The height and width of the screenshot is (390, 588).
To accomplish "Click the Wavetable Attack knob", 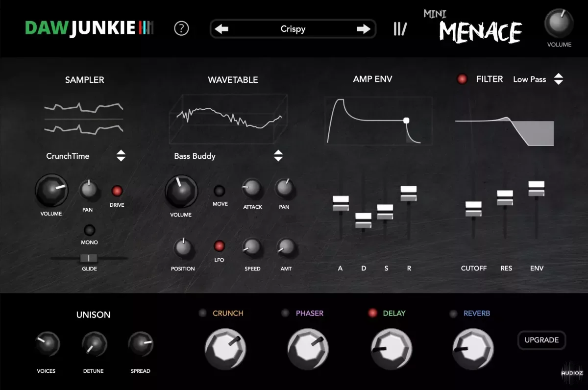I will pyautogui.click(x=252, y=189).
